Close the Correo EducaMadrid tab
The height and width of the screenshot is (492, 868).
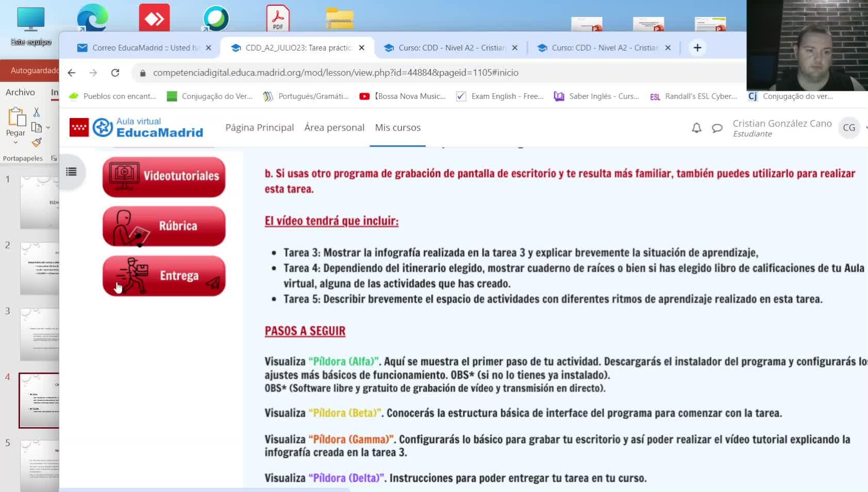pyautogui.click(x=208, y=47)
